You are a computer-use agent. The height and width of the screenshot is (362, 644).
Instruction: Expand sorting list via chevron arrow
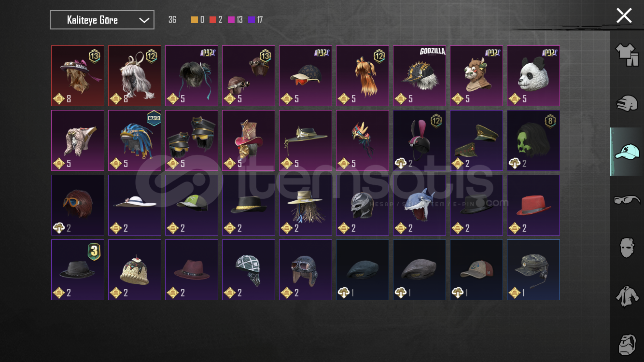(x=144, y=20)
